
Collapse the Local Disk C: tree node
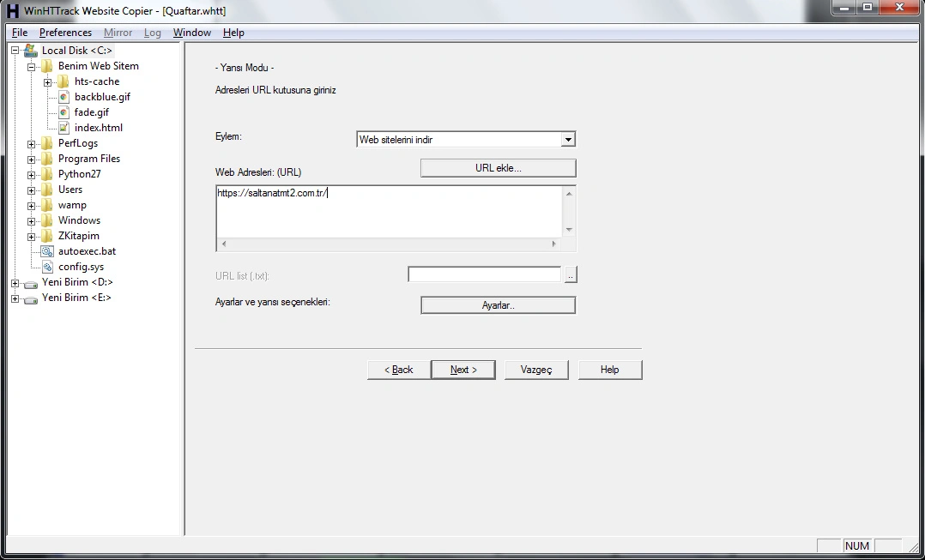click(x=15, y=51)
